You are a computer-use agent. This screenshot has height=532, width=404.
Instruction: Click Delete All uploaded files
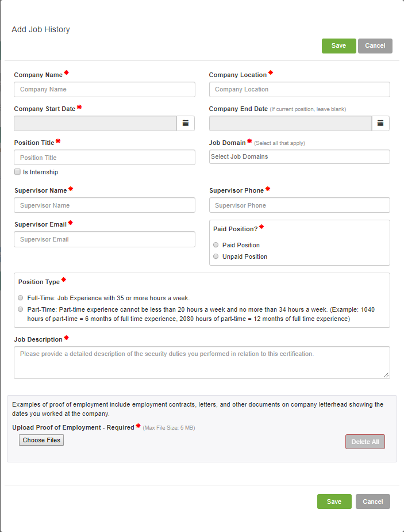coord(365,441)
